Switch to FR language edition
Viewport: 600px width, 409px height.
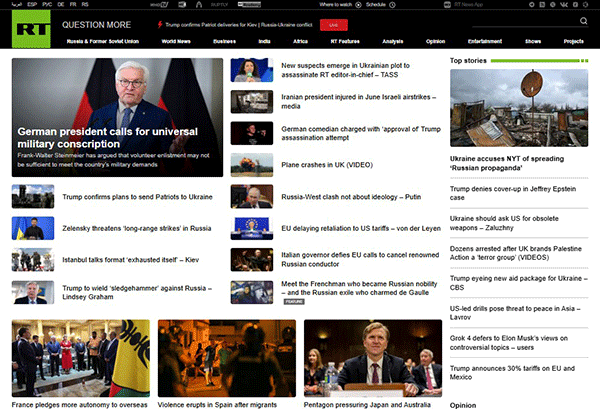tap(73, 5)
